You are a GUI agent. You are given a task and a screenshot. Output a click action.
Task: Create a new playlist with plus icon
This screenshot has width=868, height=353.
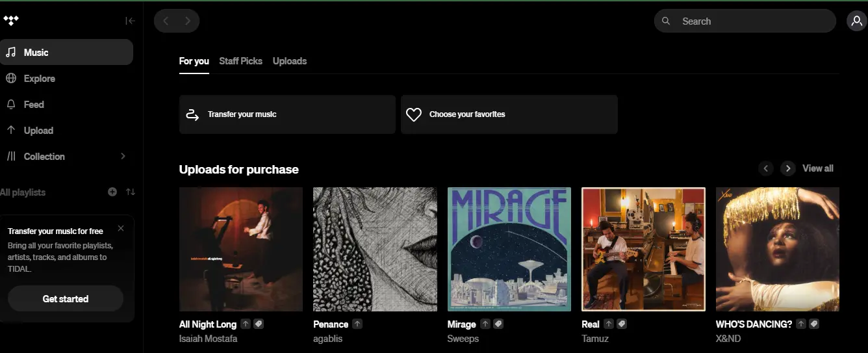pos(112,192)
